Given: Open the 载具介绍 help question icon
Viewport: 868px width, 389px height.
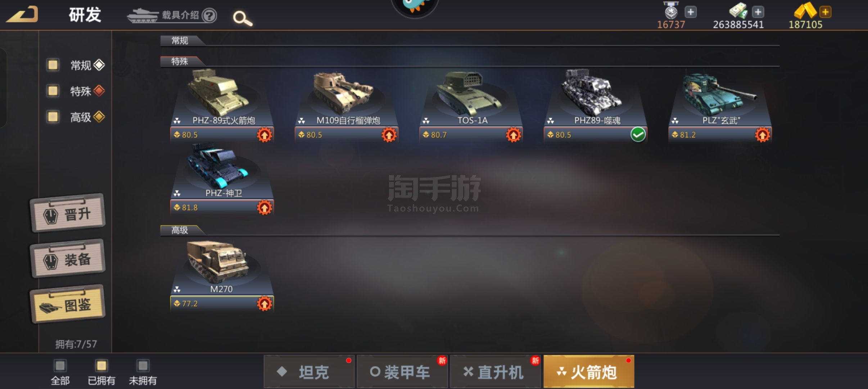Looking at the screenshot, I should click(x=209, y=15).
